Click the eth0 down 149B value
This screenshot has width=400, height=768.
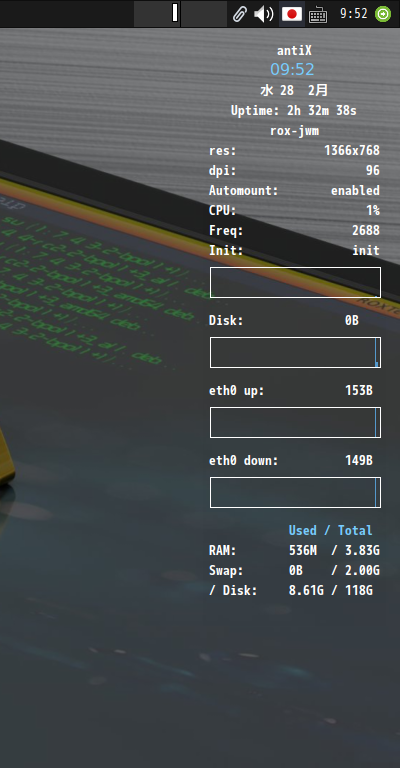tap(359, 461)
